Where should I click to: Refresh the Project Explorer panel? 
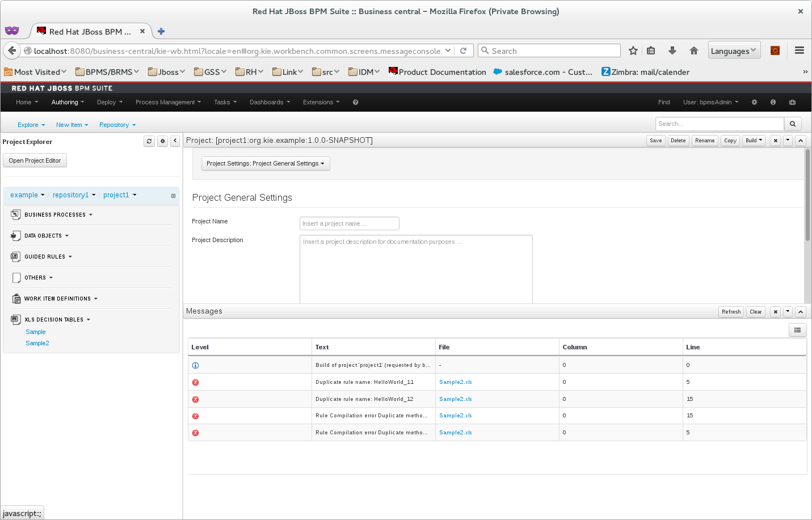pyautogui.click(x=149, y=141)
